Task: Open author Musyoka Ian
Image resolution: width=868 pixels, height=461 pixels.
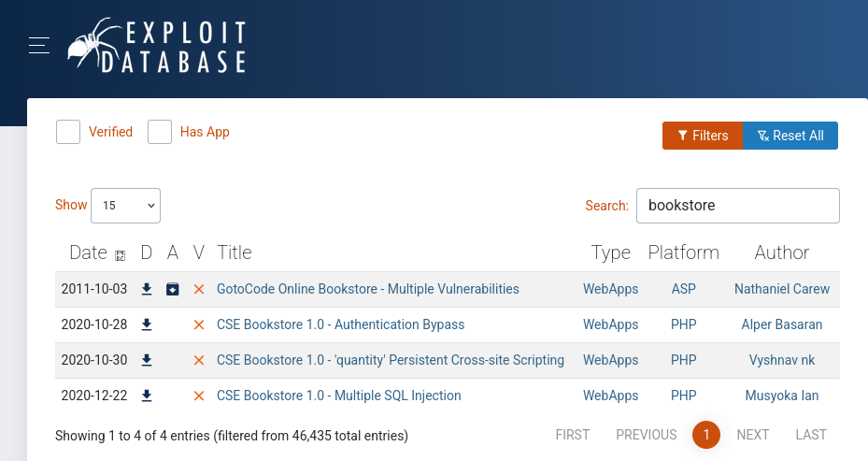Action: [782, 396]
